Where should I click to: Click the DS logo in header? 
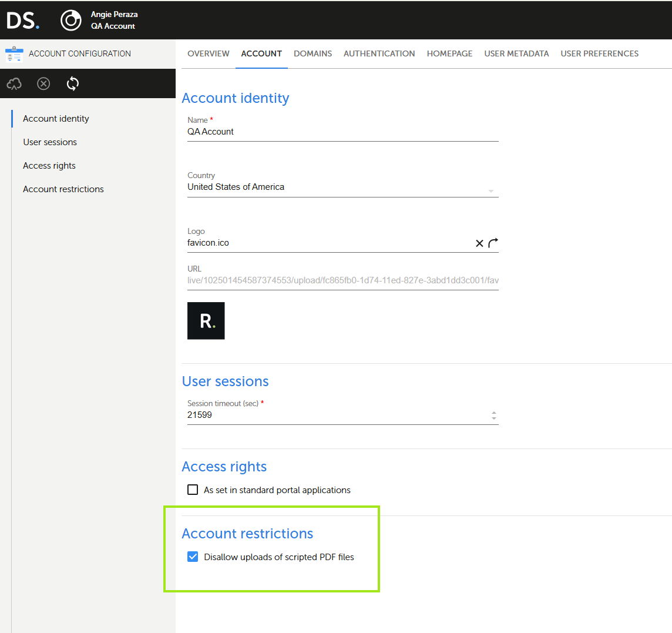coord(23,20)
